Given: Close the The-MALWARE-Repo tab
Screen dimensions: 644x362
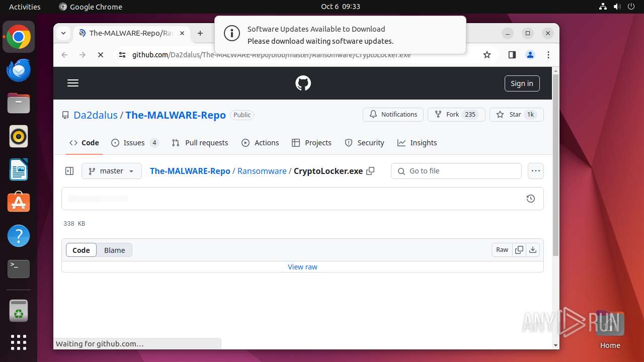Looking at the screenshot, I should point(182,33).
